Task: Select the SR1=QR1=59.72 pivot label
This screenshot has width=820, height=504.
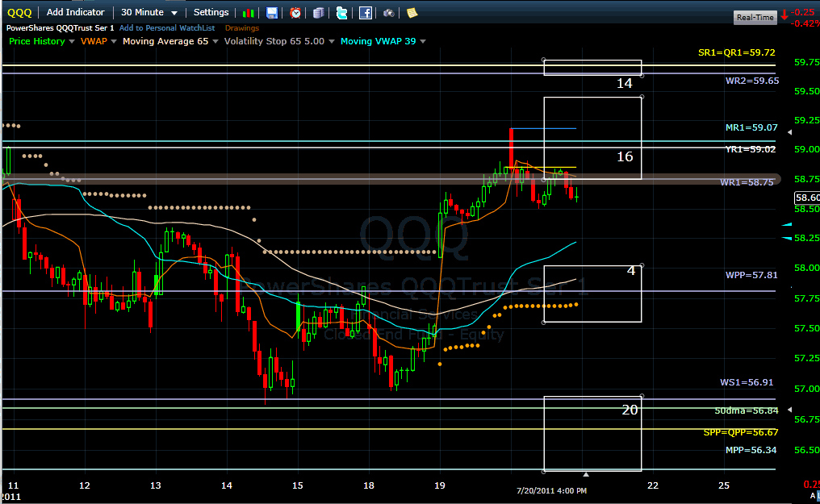Action: tap(736, 52)
